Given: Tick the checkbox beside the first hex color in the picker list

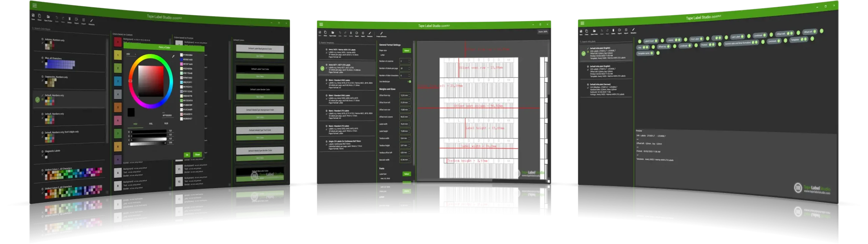Looking at the screenshot, I should tap(181, 55).
